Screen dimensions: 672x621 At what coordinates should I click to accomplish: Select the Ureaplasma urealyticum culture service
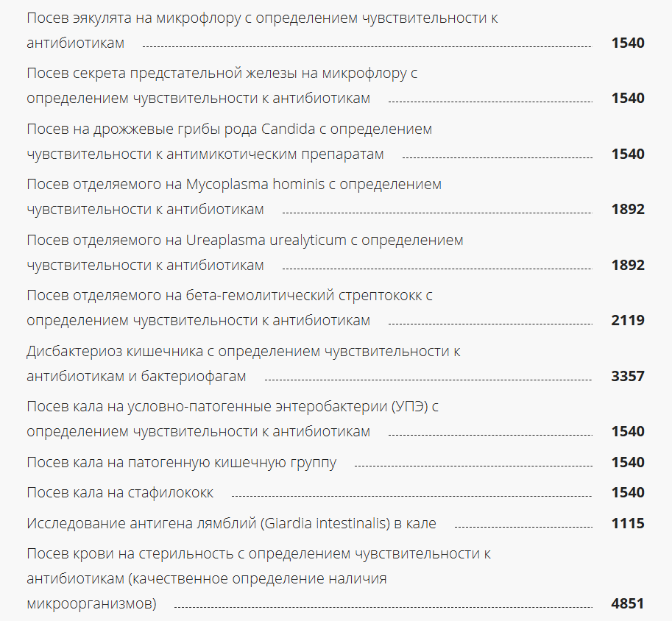pyautogui.click(x=245, y=241)
